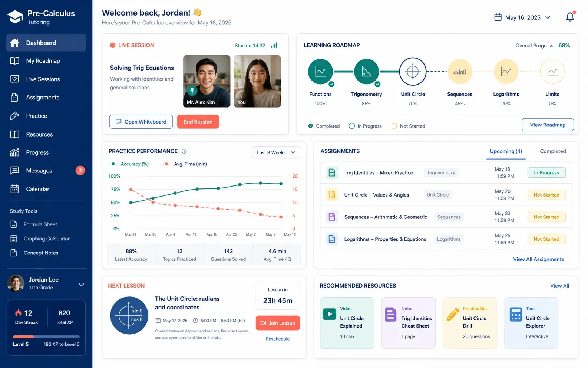588x368 pixels.
Task: Switch to Upcoming (4) assignments tab
Action: tap(506, 151)
